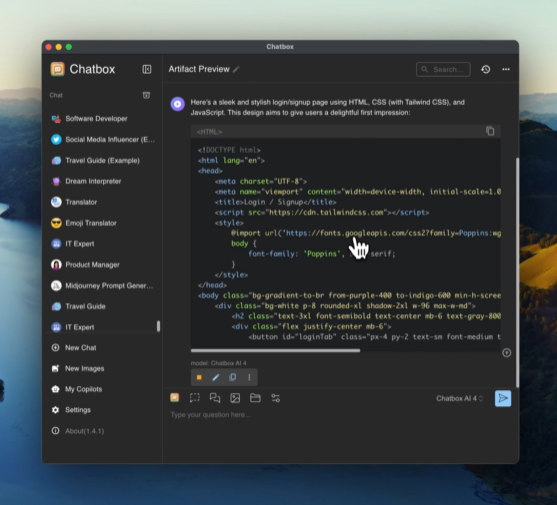Open the Social Media Influencer chat
557x505 pixels.
(x=102, y=140)
